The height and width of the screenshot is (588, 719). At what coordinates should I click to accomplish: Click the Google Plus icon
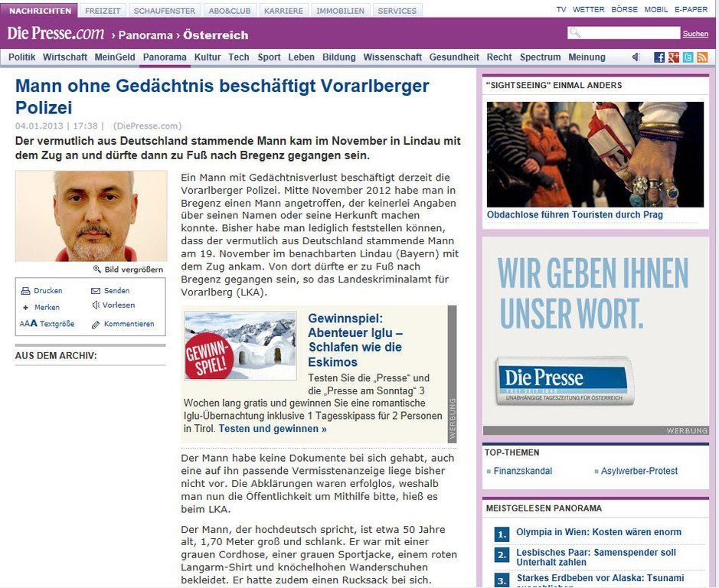674,57
